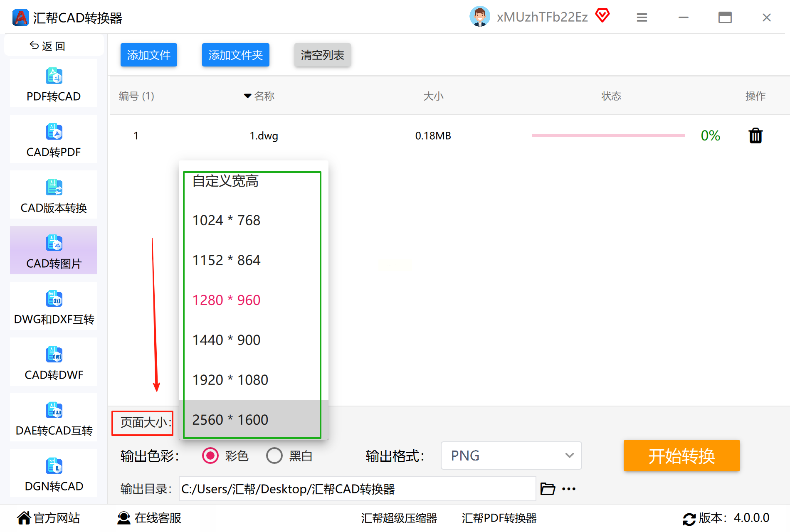Click the username xMUzhTFb22Ez
This screenshot has height=532, width=790.
[x=542, y=17]
